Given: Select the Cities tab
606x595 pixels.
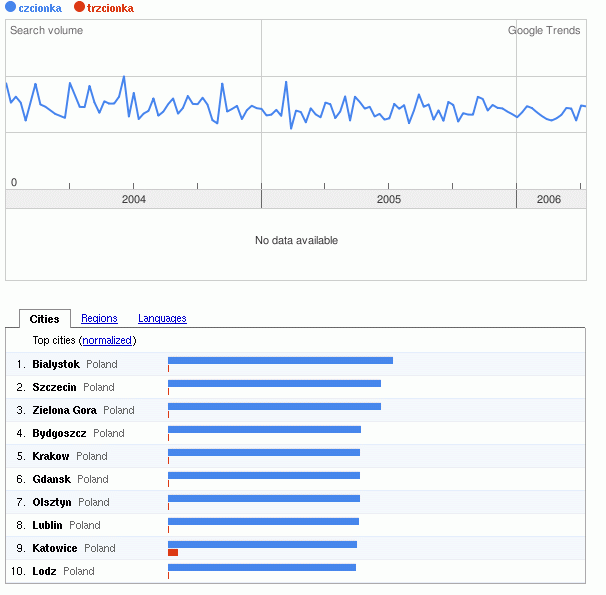Looking at the screenshot, I should [44, 319].
